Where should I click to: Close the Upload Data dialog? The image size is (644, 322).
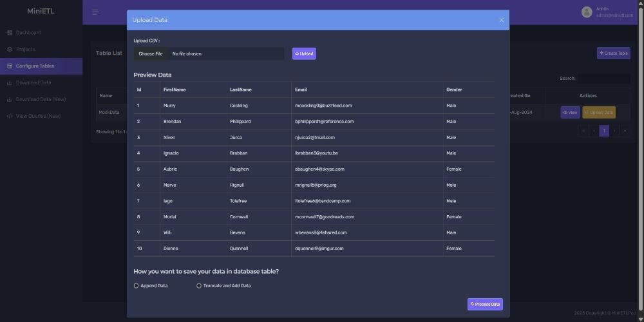[x=502, y=20]
